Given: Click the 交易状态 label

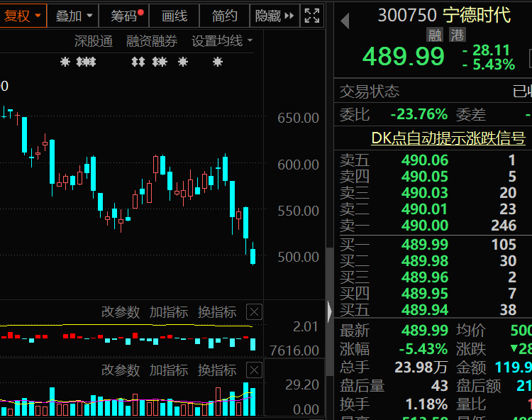Looking at the screenshot, I should pyautogui.click(x=370, y=92).
